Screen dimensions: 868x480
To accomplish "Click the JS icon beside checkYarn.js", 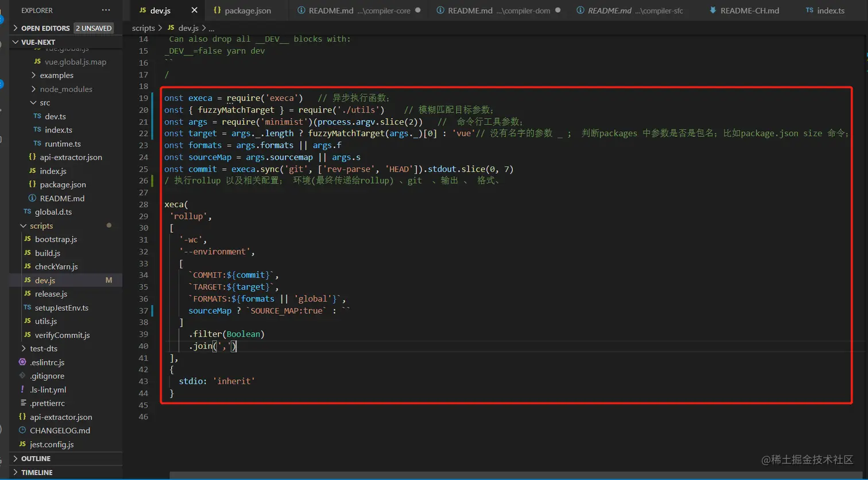I will [x=28, y=267].
